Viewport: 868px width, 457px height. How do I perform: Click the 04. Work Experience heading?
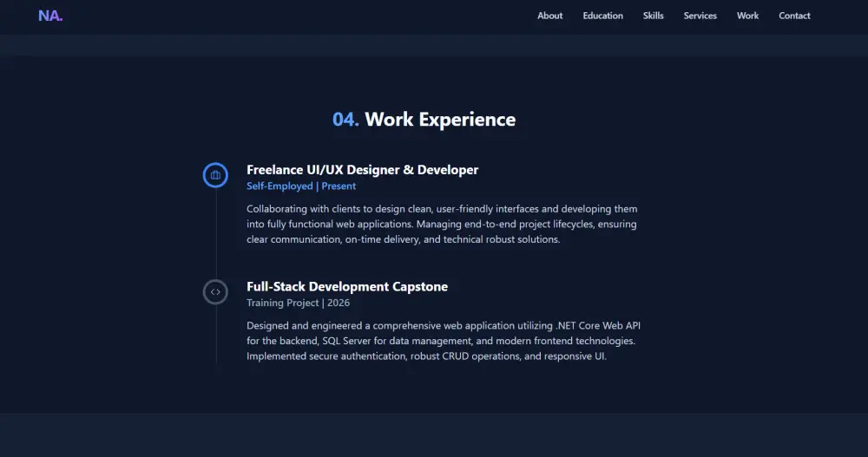point(424,120)
